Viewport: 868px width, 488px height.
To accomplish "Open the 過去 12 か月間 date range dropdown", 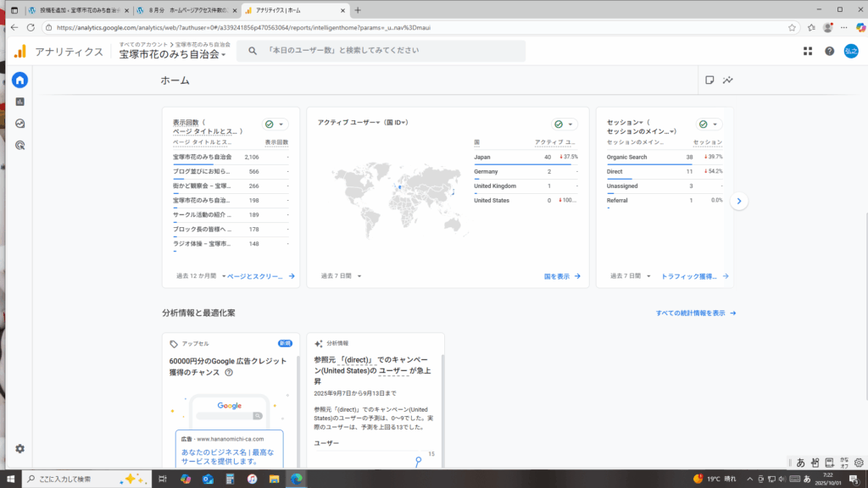I will coord(200,276).
